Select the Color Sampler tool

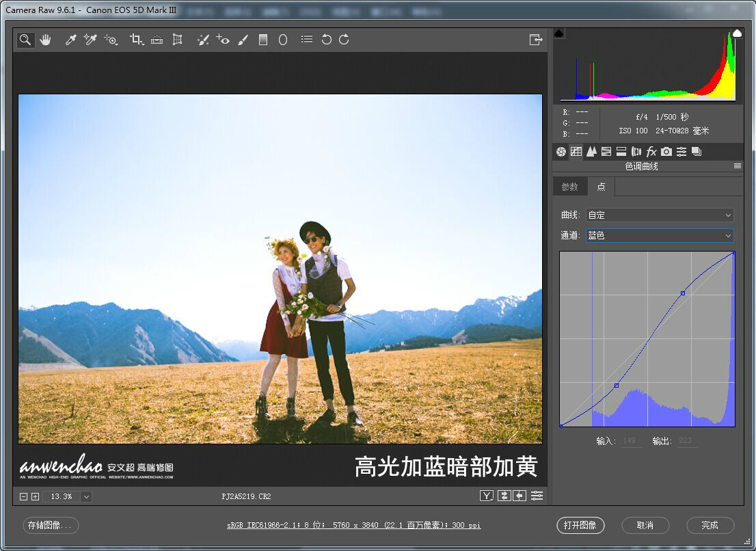pos(90,40)
